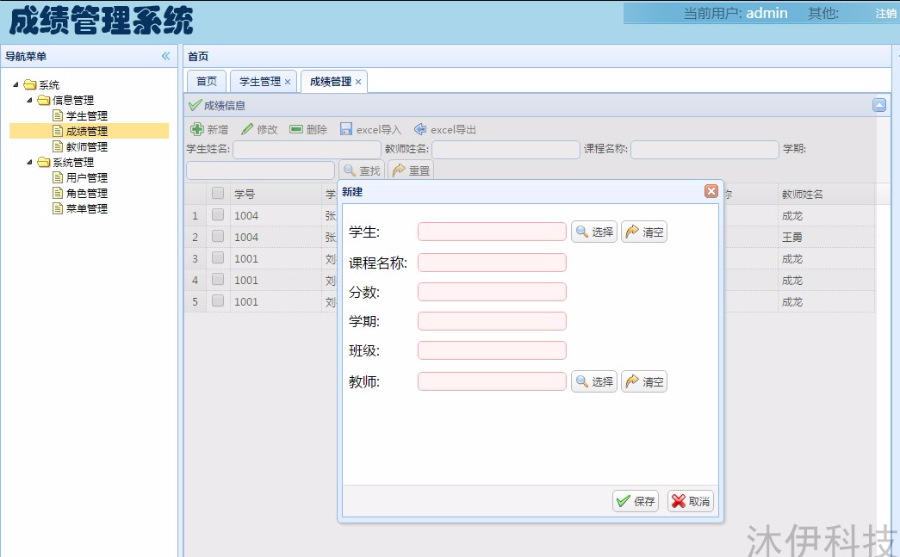Cancel the dialog with 取消

[x=690, y=501]
